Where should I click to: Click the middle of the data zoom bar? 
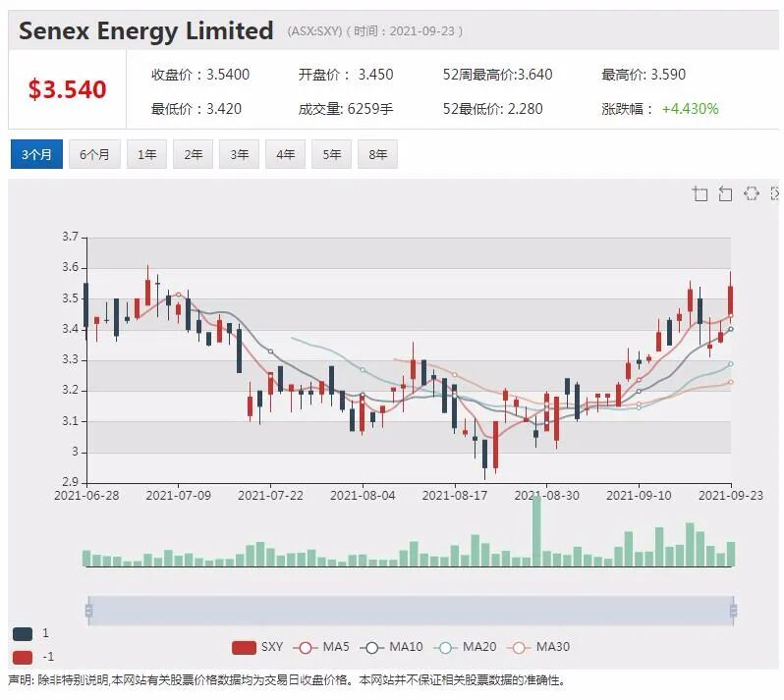(x=411, y=610)
